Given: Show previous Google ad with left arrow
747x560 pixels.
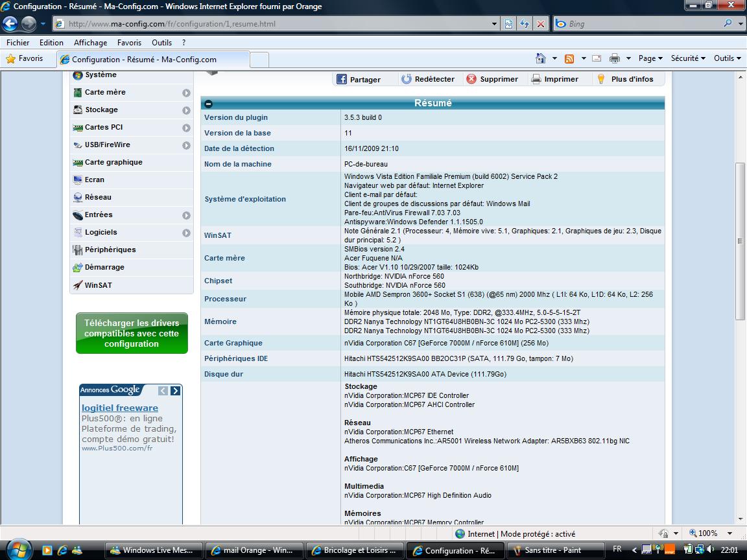Looking at the screenshot, I should 163,390.
